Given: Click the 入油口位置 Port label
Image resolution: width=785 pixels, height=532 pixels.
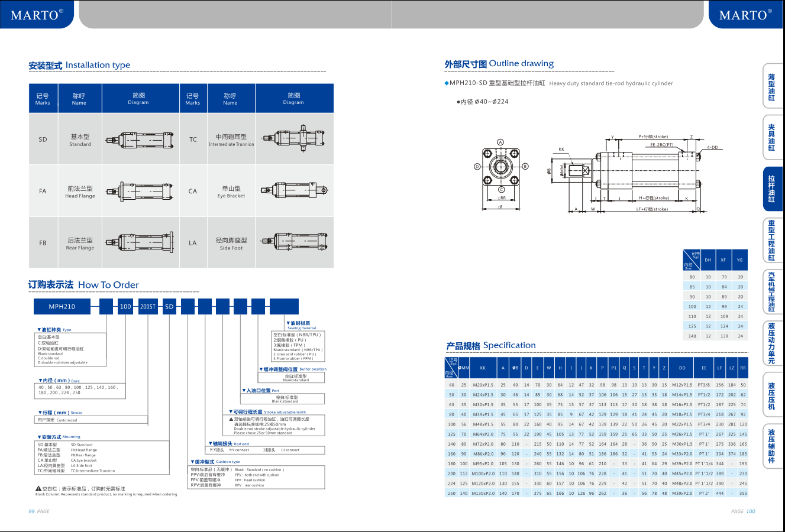Looking at the screenshot, I should [x=260, y=390].
